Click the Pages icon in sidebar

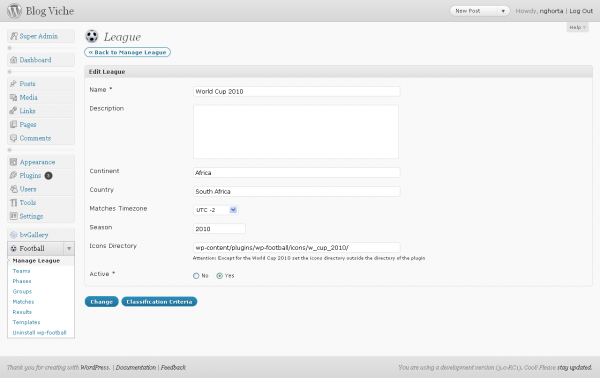(13, 124)
